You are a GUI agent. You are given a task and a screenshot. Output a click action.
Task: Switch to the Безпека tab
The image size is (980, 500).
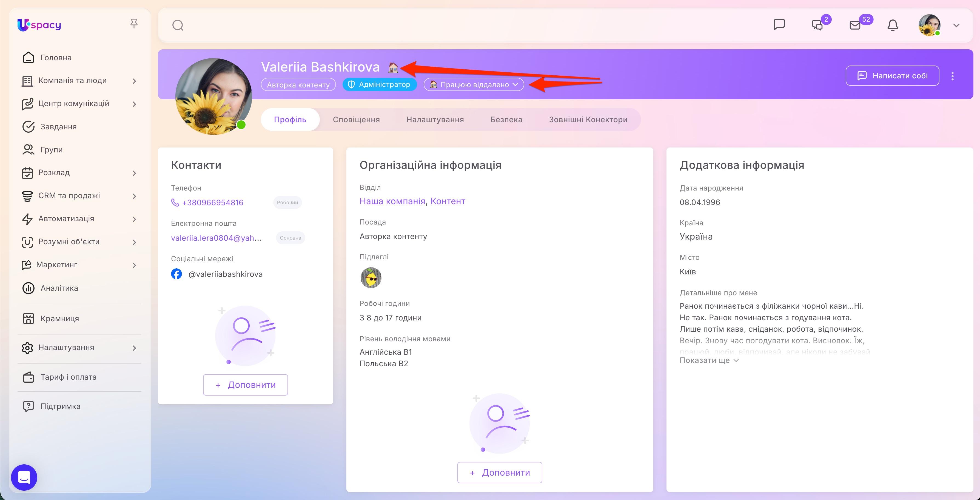[506, 120]
